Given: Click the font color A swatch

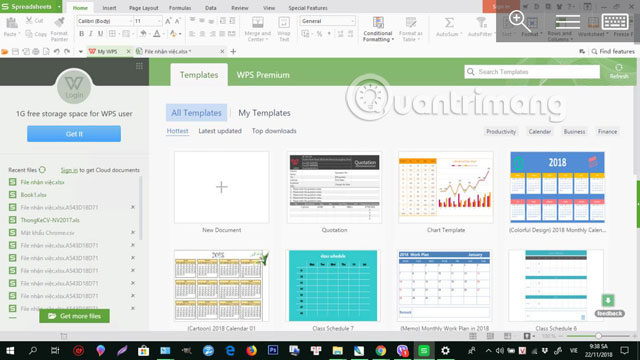Looking at the screenshot, I should [157, 34].
